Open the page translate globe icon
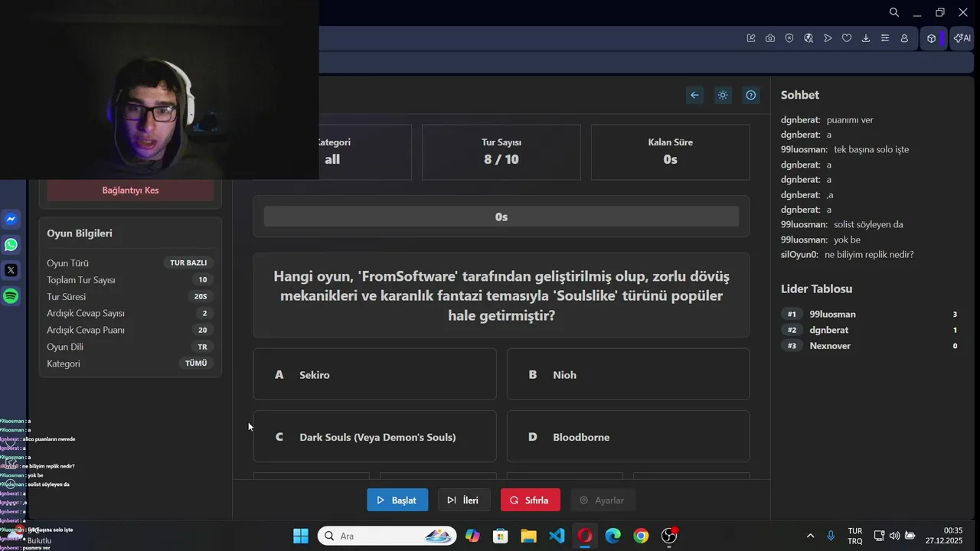 point(808,38)
